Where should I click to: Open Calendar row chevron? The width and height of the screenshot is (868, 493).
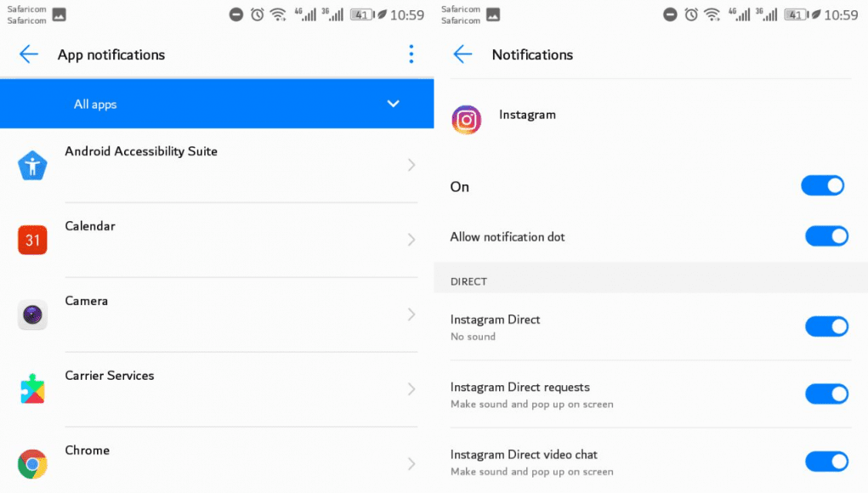(411, 240)
